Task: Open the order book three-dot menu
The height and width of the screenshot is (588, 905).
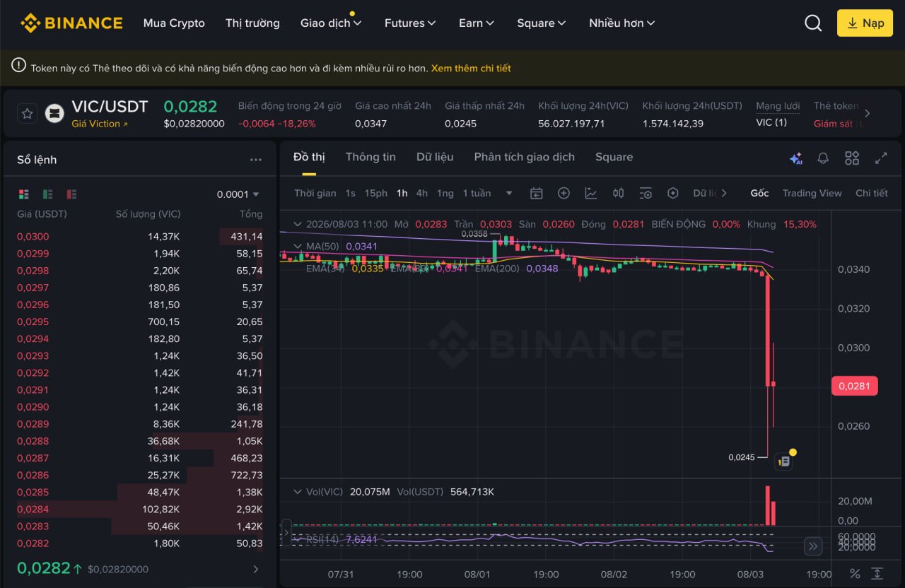Action: [x=256, y=160]
